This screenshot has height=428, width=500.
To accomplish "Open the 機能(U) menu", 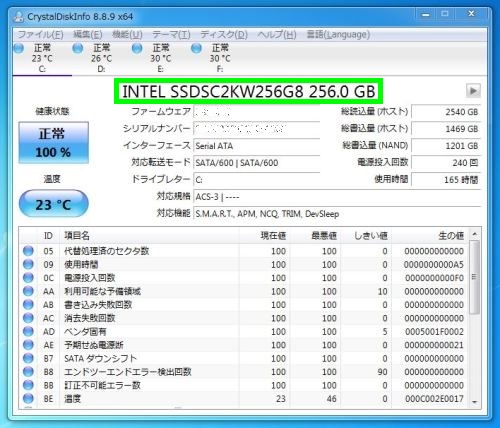I will click(x=127, y=35).
